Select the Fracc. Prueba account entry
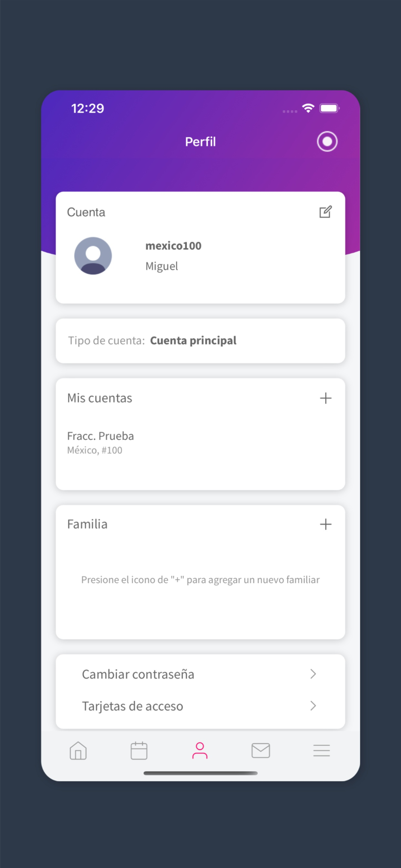The image size is (401, 868). coord(100,442)
